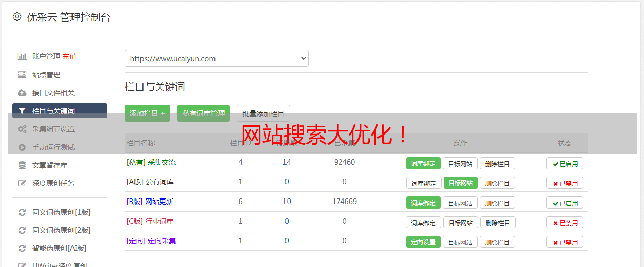644x267 pixels.
Task: Click 词库绑定 for 网站更新 row
Action: pyautogui.click(x=423, y=203)
